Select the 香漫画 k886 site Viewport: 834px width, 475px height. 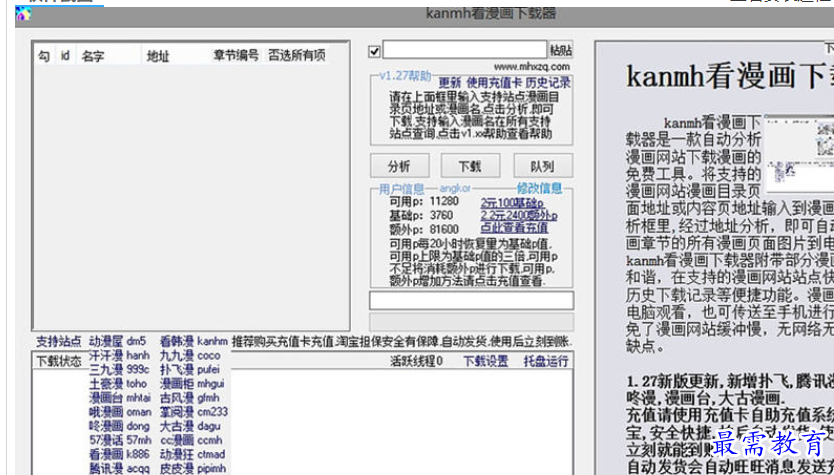coord(120,455)
